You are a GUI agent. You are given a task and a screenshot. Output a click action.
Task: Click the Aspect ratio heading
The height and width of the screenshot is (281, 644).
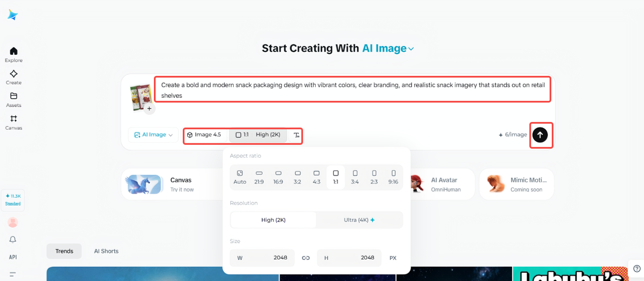245,156
